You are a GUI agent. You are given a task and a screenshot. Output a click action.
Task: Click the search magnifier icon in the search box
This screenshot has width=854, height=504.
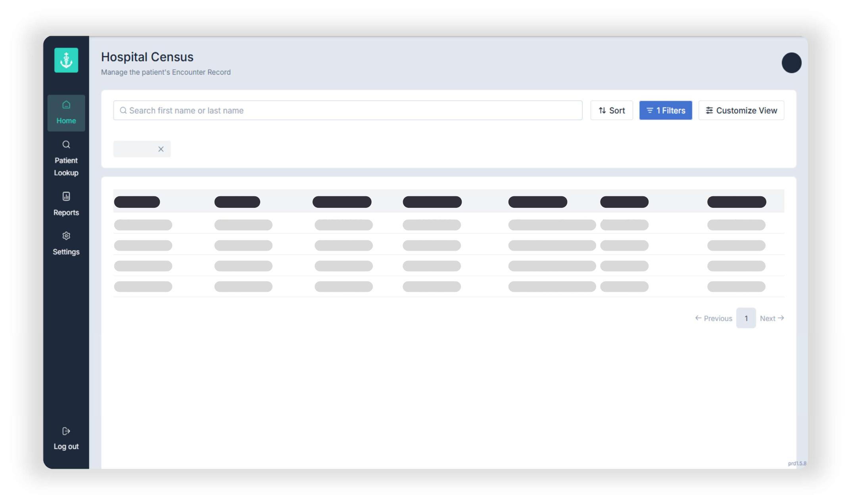coord(123,110)
